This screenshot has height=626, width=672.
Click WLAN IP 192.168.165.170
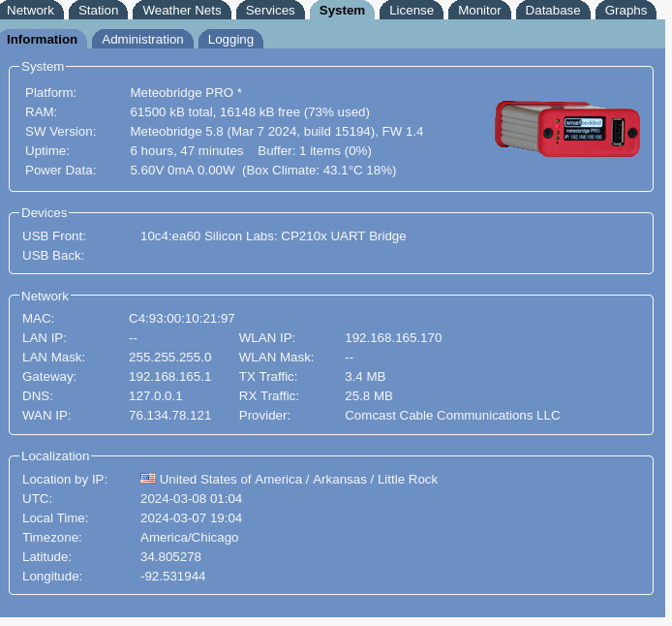coord(393,338)
